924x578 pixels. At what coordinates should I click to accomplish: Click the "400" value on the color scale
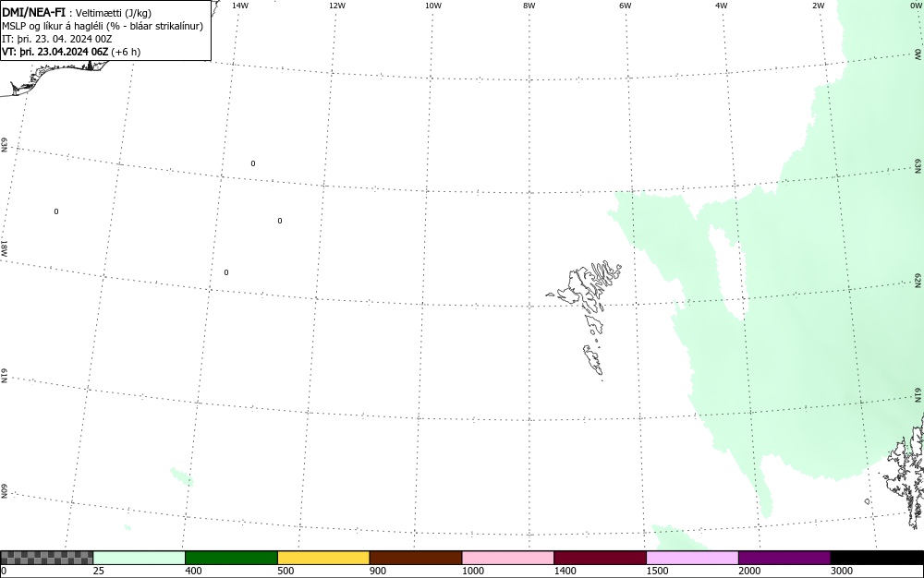pyautogui.click(x=193, y=571)
